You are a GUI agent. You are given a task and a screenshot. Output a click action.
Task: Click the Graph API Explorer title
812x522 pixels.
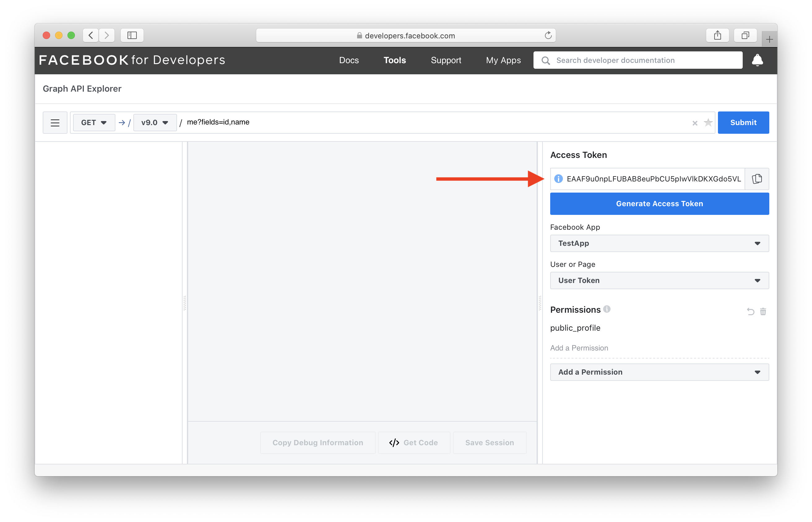click(82, 89)
